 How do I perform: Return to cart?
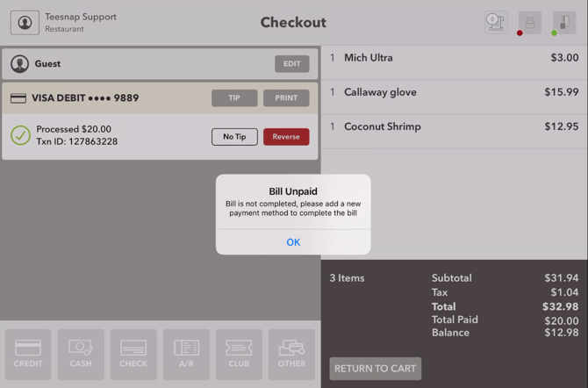[376, 369]
